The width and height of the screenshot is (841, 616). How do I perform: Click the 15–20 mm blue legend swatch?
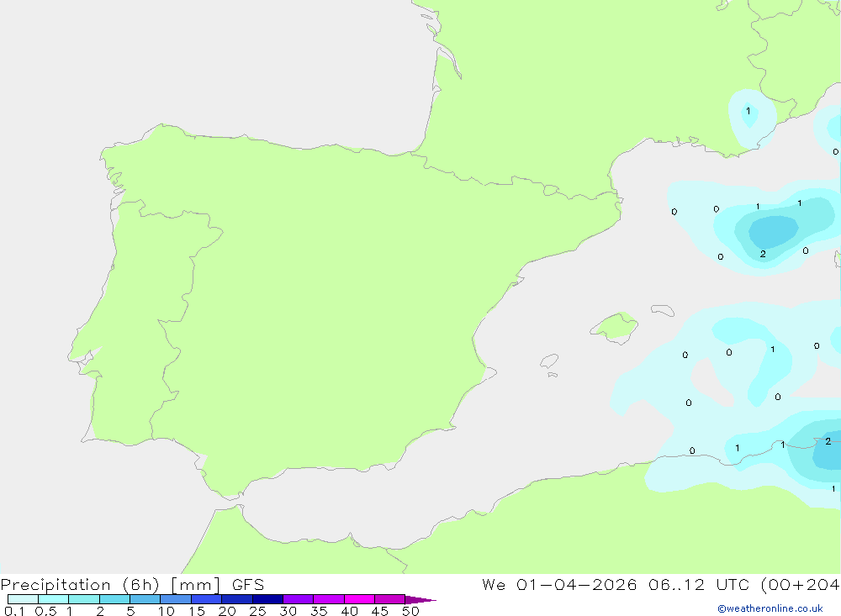click(x=207, y=599)
